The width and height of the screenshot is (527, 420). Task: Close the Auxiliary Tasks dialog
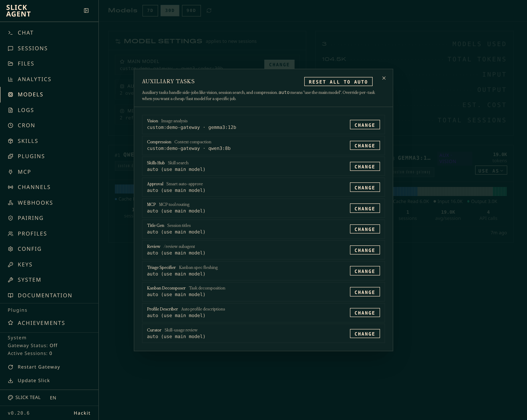click(384, 78)
